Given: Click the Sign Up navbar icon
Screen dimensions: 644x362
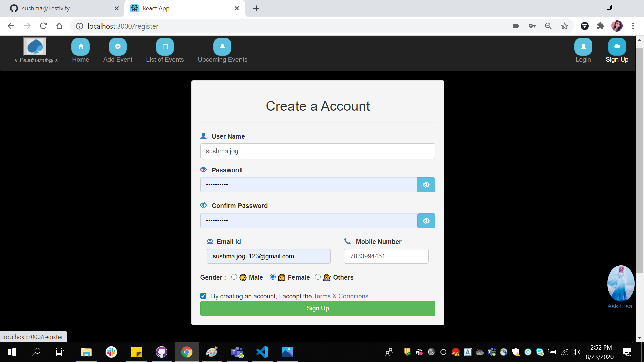Looking at the screenshot, I should [617, 46].
